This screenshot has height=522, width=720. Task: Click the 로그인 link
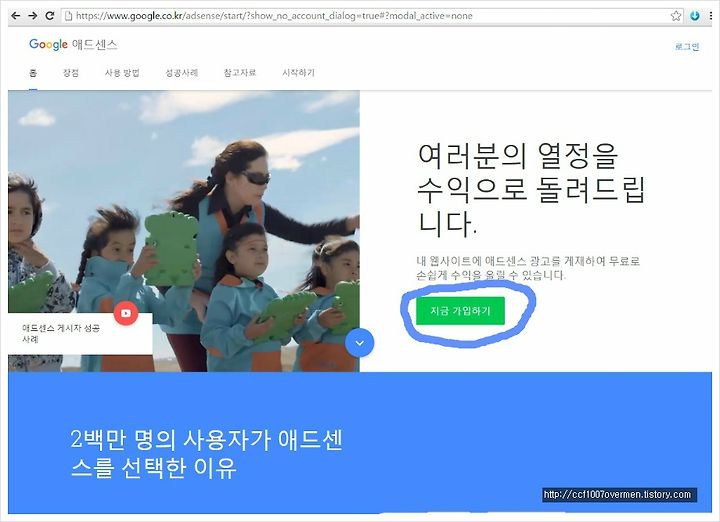click(x=687, y=46)
